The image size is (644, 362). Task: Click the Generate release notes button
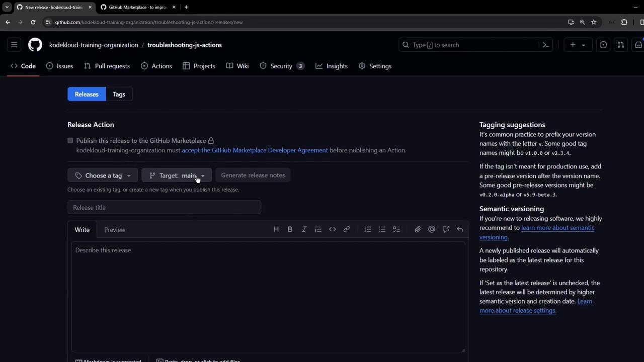pyautogui.click(x=253, y=175)
